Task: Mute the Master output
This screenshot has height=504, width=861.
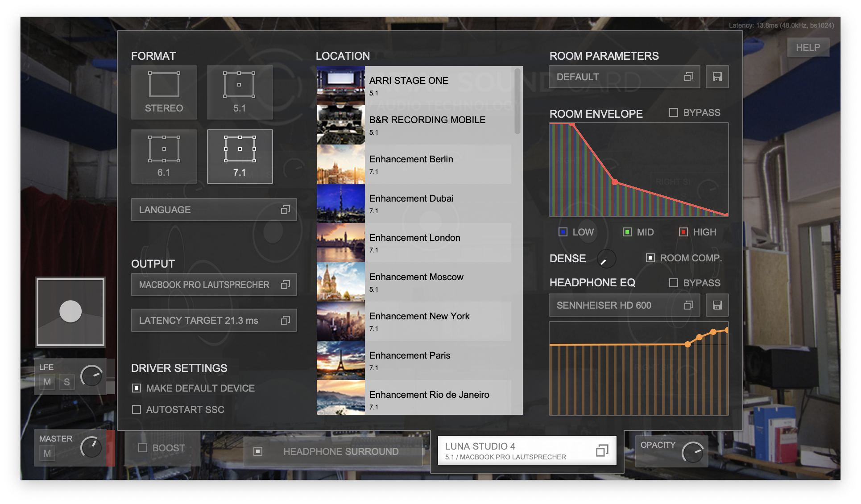Action: [x=46, y=452]
